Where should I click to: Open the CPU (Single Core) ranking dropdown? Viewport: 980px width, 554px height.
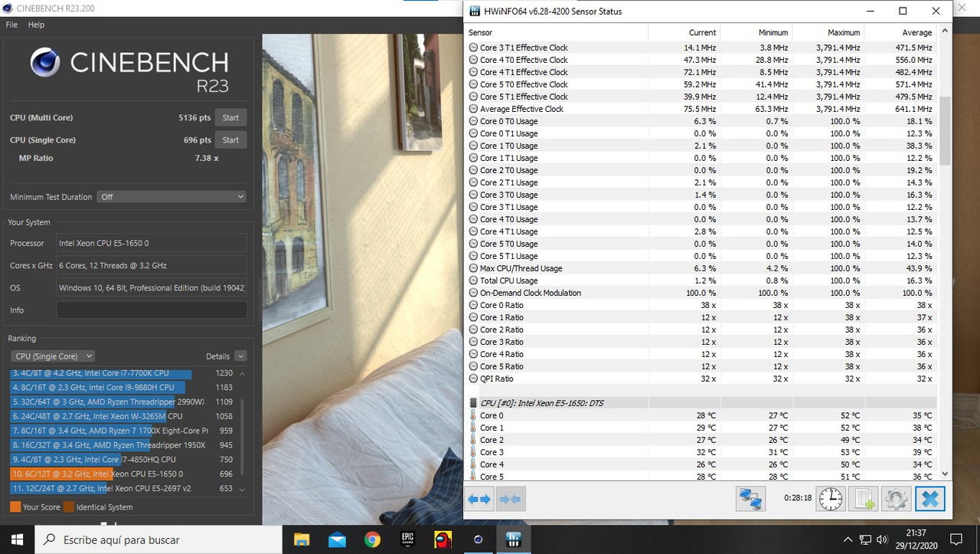click(x=53, y=356)
